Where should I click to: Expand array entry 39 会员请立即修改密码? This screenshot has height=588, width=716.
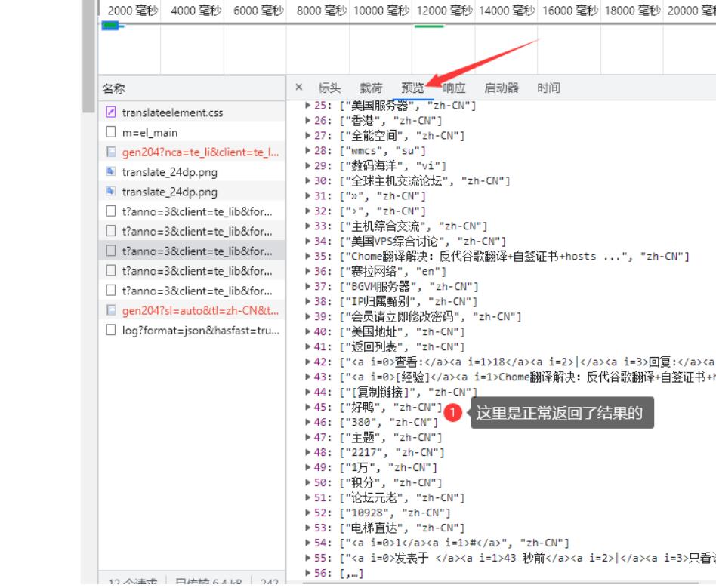(x=307, y=316)
